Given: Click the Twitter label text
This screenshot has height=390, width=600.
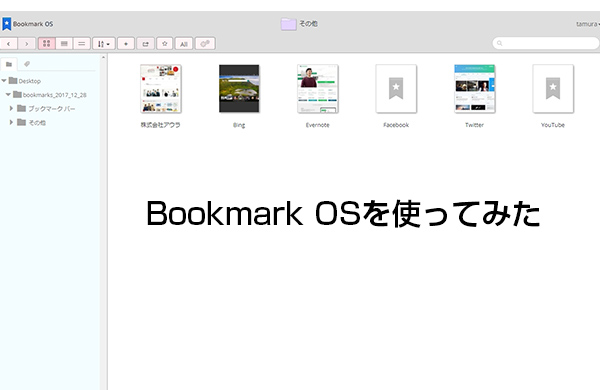Looking at the screenshot, I should (x=474, y=125).
